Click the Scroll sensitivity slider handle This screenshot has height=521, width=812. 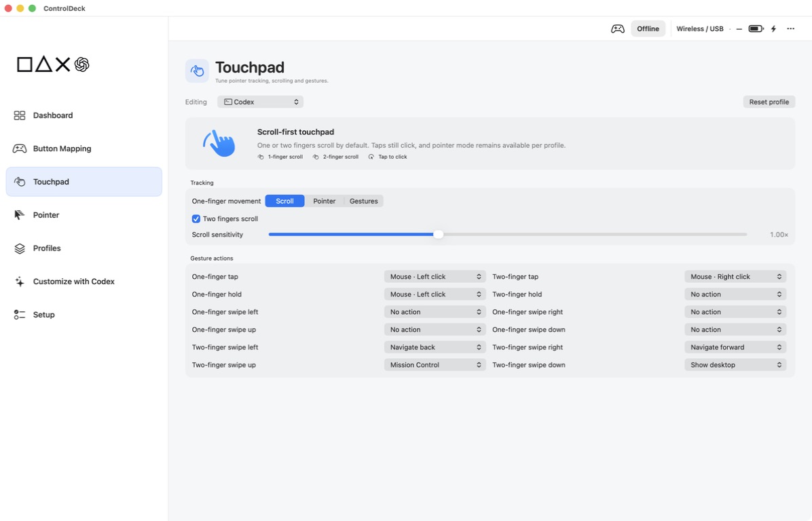[x=438, y=234]
